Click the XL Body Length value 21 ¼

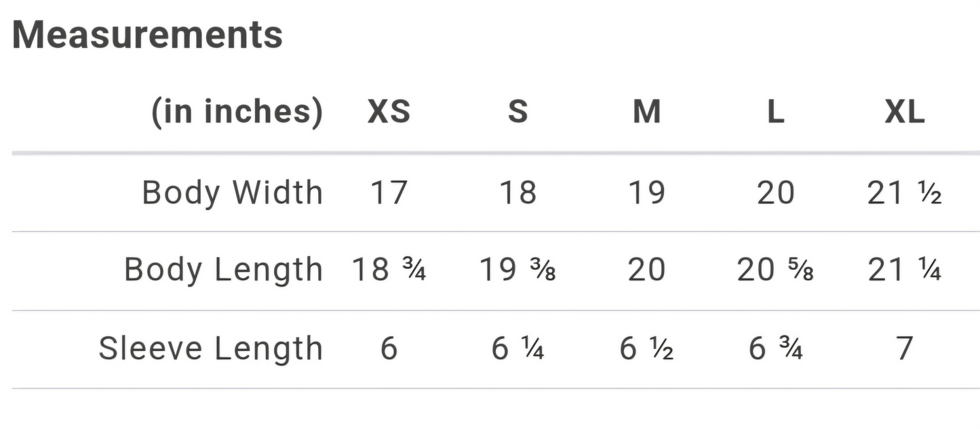905,270
